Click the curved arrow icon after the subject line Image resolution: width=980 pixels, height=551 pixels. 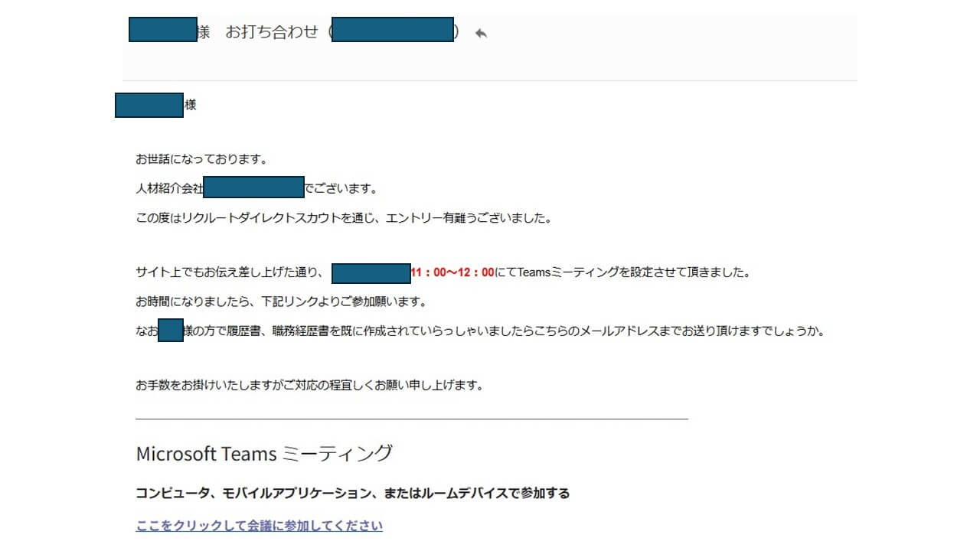(x=481, y=32)
